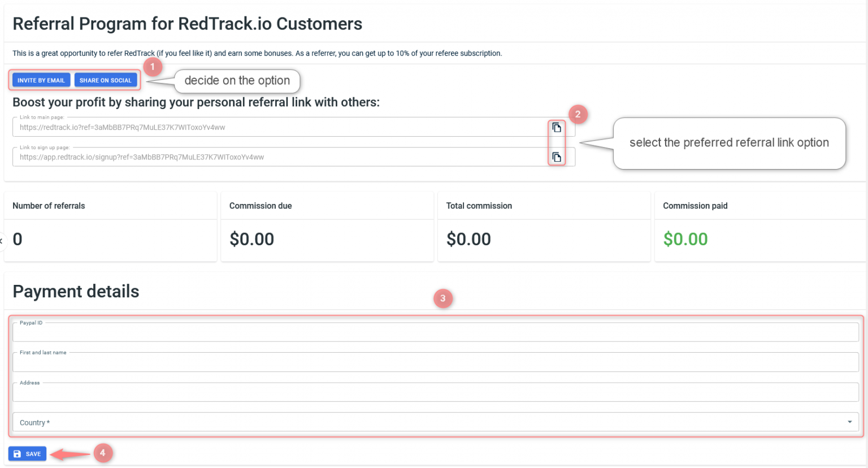Click the Commission paid card

point(759,226)
